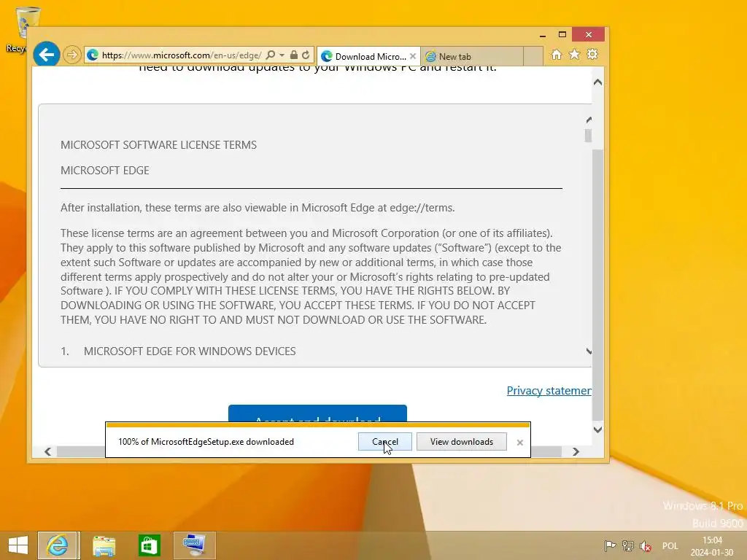The image size is (747, 560).
Task: Click View downloads button
Action: click(x=462, y=441)
